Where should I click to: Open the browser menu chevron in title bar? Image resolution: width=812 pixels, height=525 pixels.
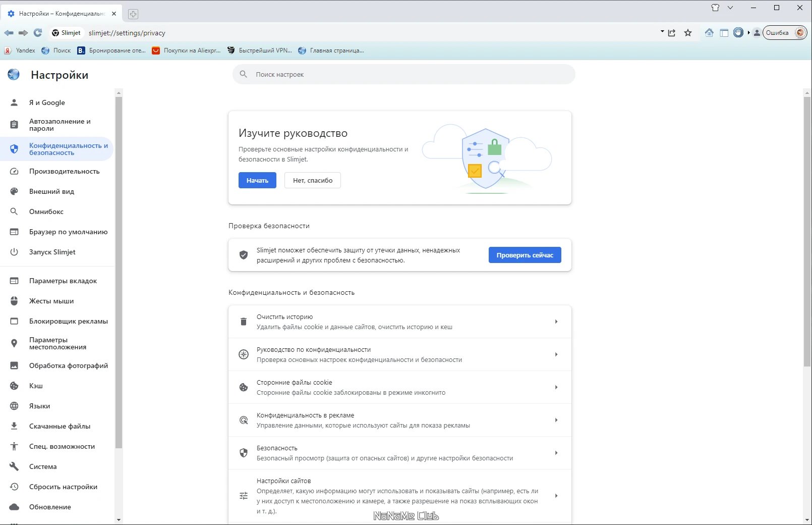click(x=730, y=8)
